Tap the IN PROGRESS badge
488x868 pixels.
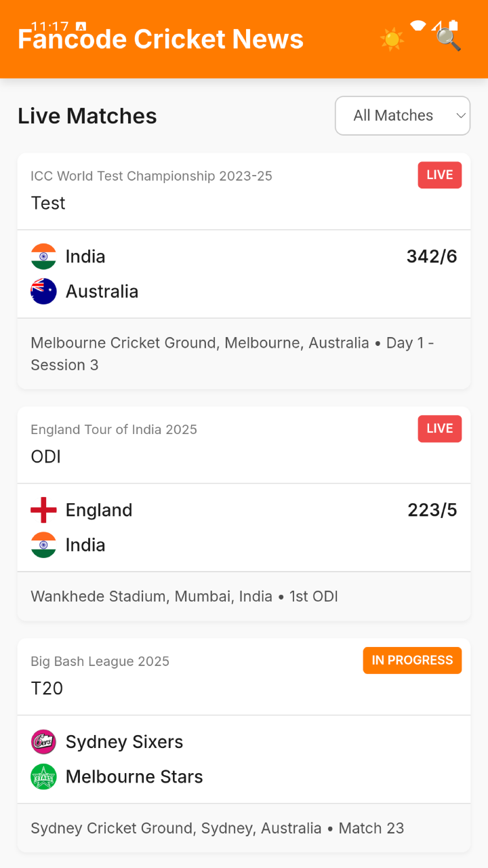point(412,660)
